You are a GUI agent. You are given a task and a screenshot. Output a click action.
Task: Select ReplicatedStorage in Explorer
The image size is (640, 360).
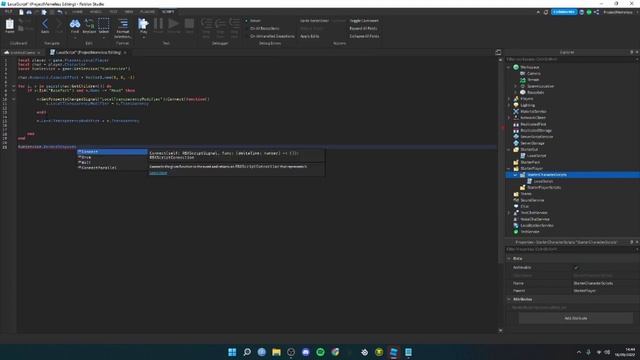click(536, 130)
